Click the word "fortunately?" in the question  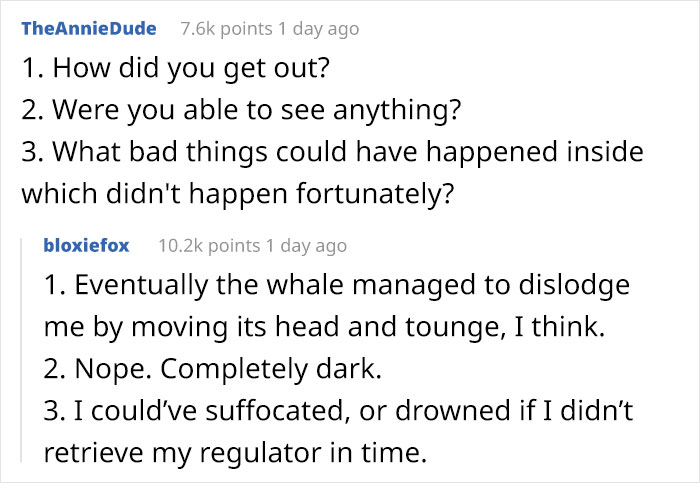(375, 194)
